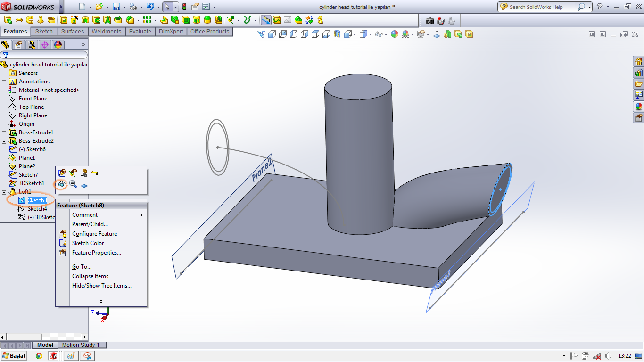The image size is (644, 362).
Task: Click Zoom to Fit icon in view toolbar
Action: pos(261,34)
